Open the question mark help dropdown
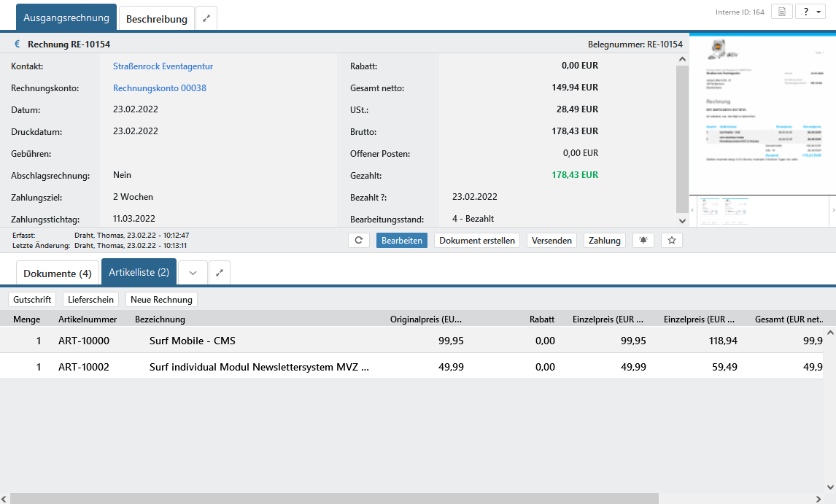Image resolution: width=836 pixels, height=504 pixels. click(810, 12)
